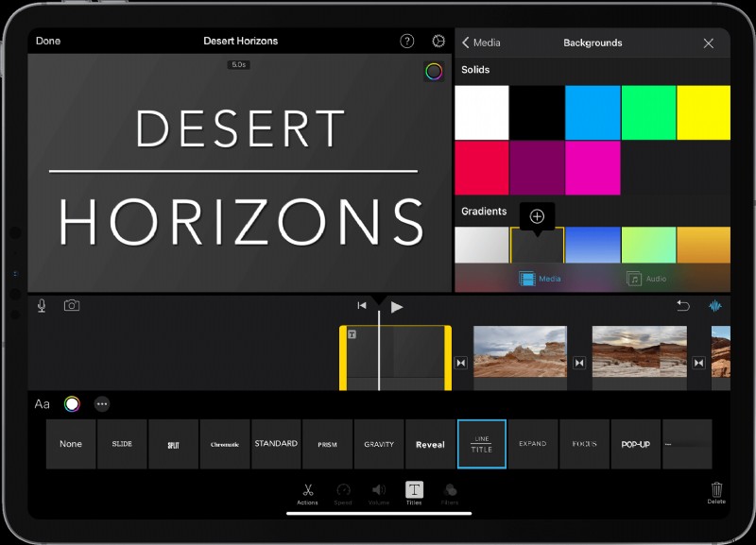Select the Gravity title style

(x=378, y=443)
